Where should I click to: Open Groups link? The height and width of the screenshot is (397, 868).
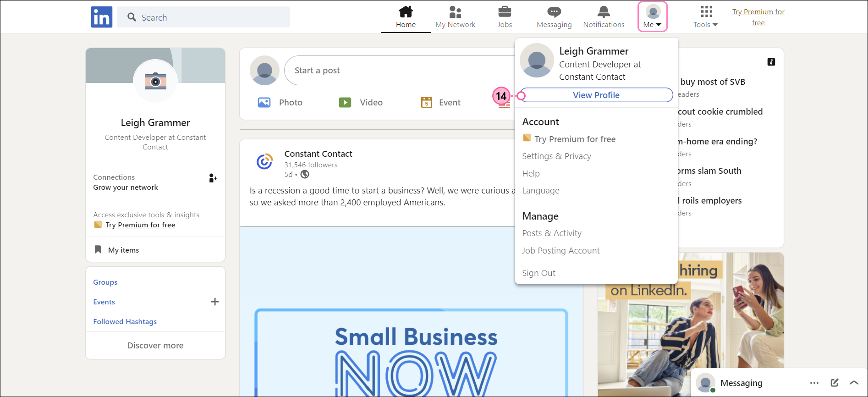[x=105, y=282]
